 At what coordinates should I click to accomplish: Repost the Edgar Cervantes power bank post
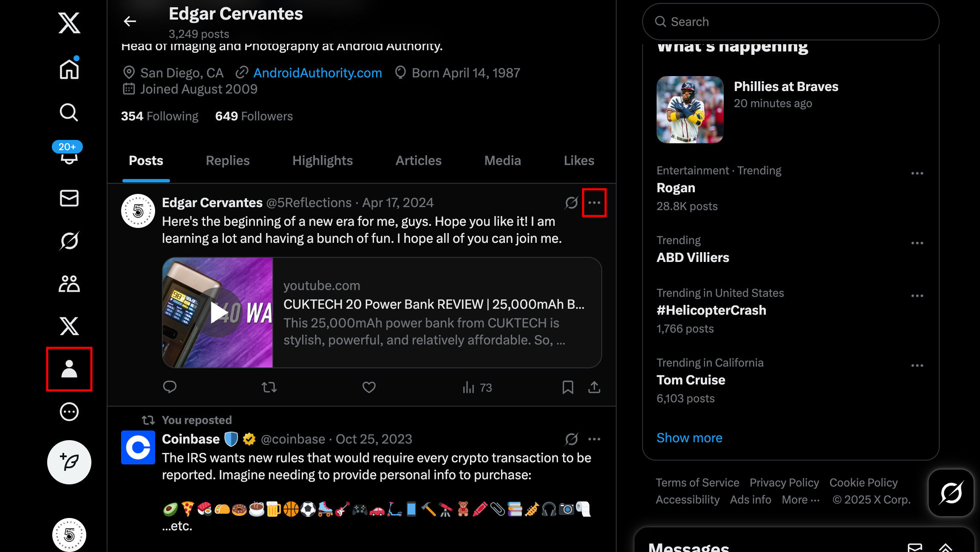269,387
